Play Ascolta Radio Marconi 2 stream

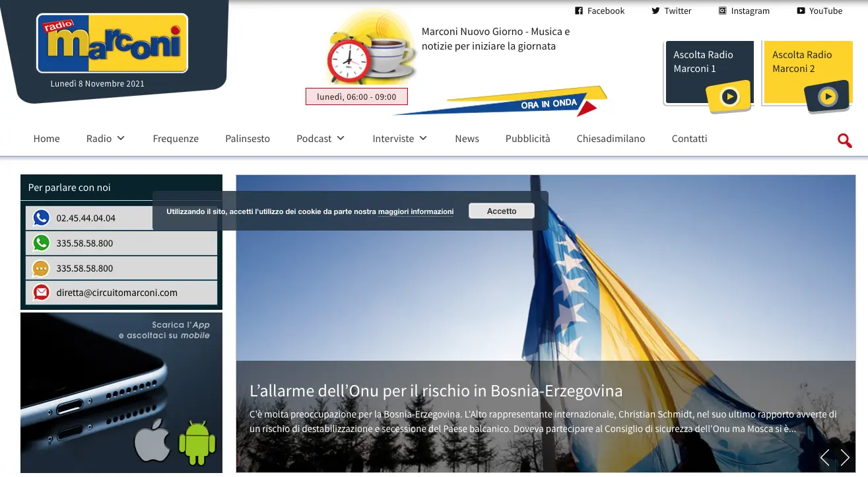tap(827, 98)
